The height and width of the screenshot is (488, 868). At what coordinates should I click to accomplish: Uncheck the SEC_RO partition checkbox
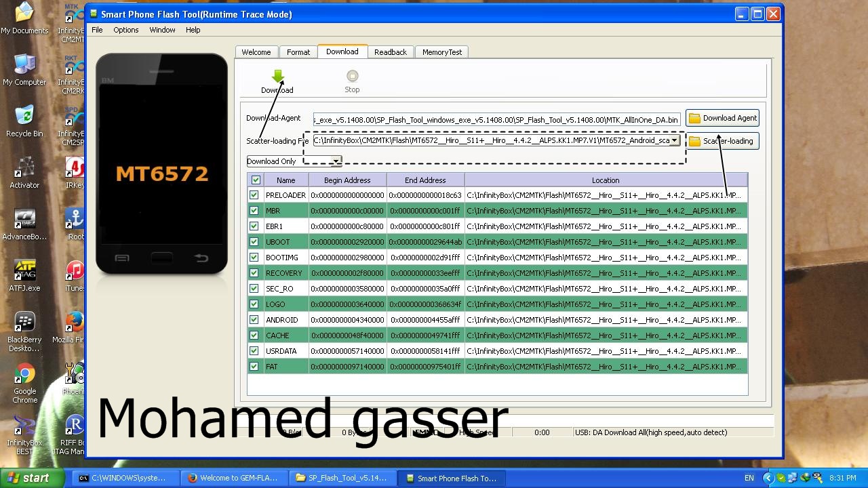pyautogui.click(x=254, y=289)
